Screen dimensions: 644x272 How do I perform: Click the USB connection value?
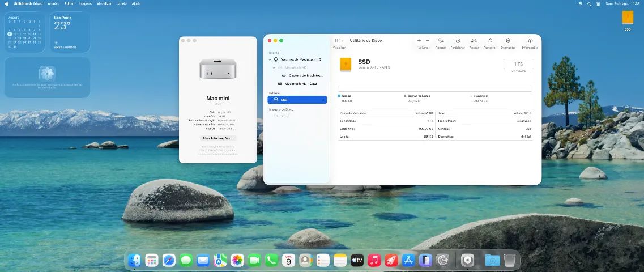tap(528, 129)
